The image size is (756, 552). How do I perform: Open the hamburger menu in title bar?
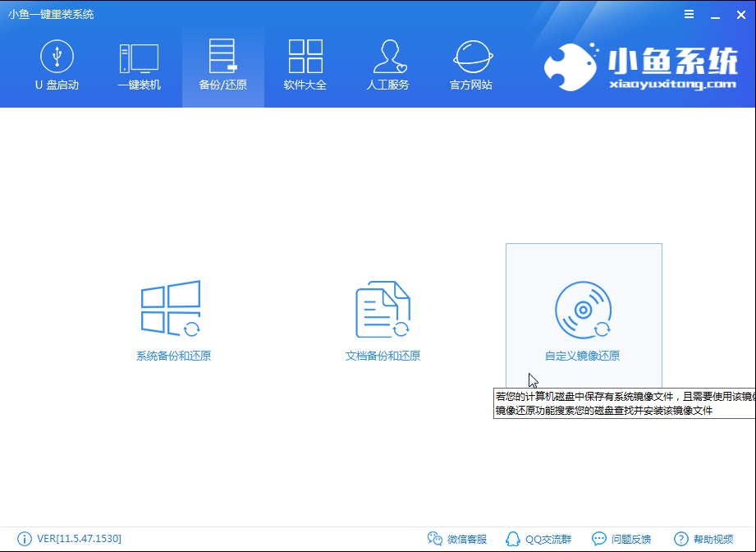click(x=688, y=13)
